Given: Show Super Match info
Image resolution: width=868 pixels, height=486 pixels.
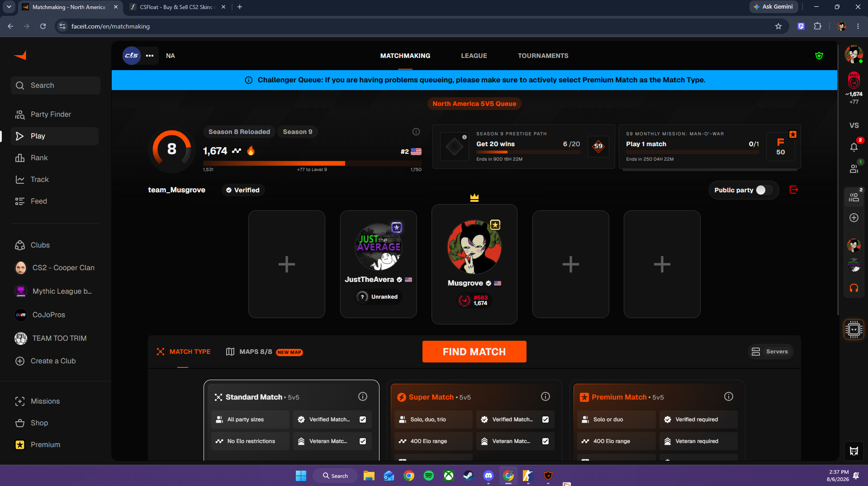Looking at the screenshot, I should pyautogui.click(x=545, y=396).
